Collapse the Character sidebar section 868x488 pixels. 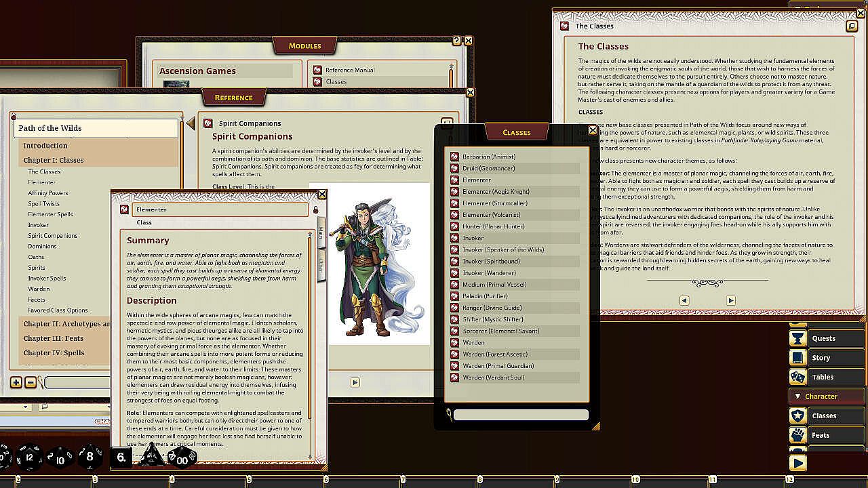tap(798, 396)
